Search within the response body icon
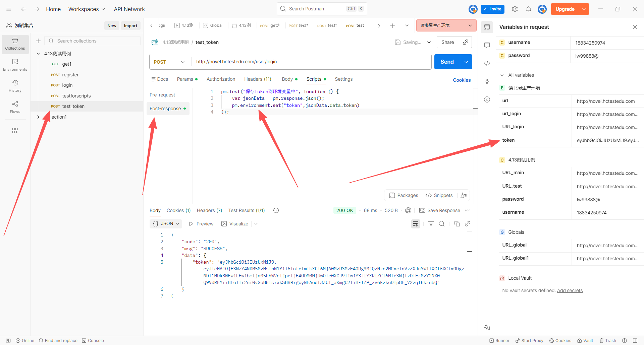 coord(442,224)
